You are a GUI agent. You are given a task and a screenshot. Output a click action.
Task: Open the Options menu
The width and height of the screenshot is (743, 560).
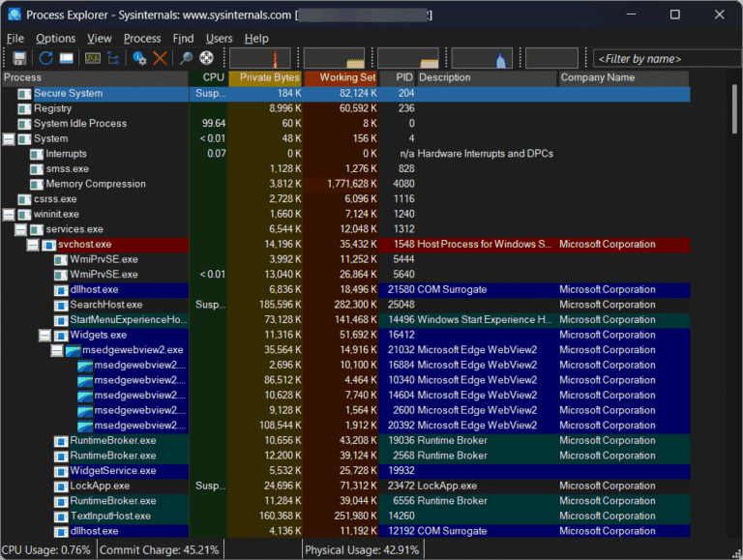coord(55,39)
